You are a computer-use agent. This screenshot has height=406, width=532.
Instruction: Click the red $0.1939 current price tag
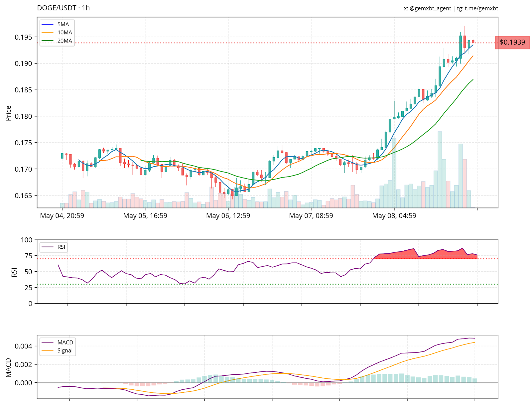tap(512, 43)
